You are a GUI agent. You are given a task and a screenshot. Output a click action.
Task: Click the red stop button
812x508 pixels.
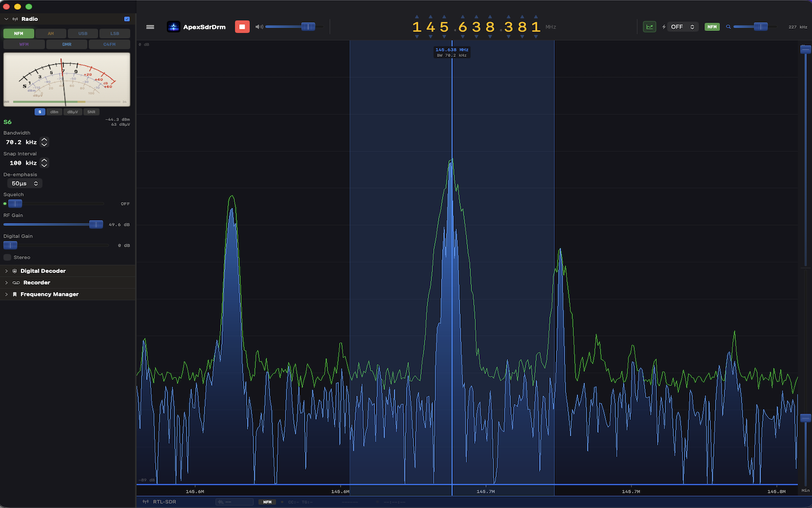pyautogui.click(x=242, y=27)
